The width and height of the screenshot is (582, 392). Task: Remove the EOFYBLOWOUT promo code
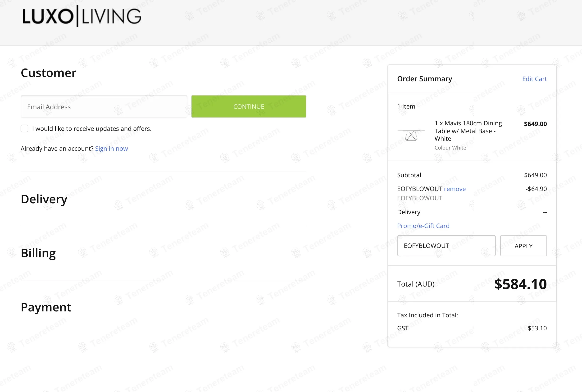click(x=455, y=189)
